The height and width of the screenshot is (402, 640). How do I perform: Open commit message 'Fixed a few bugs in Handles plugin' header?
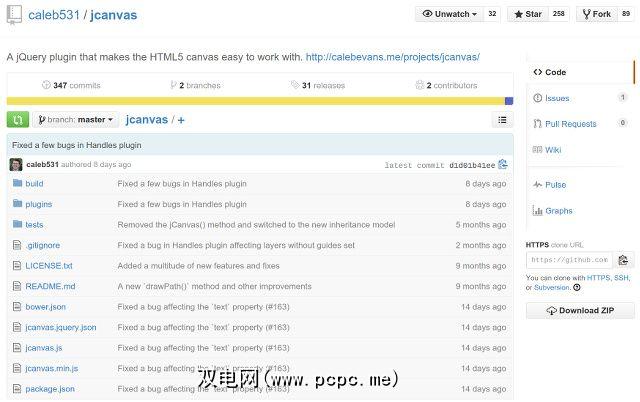point(77,145)
